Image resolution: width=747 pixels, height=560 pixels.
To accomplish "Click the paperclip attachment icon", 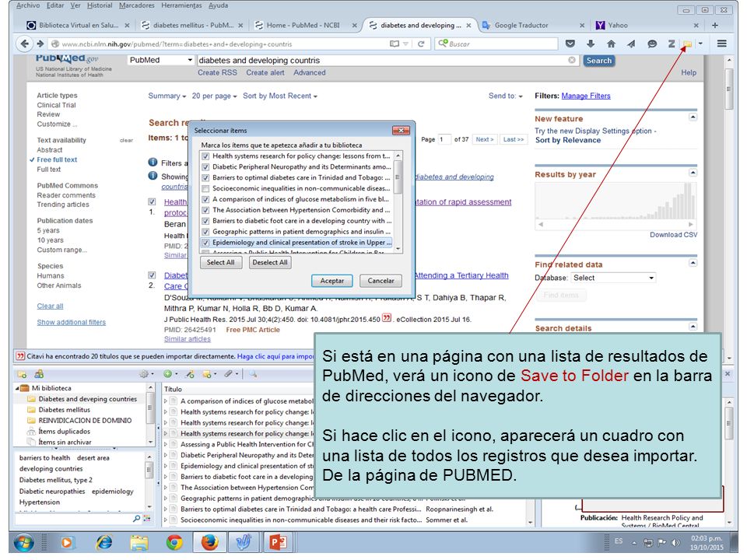I will 229,374.
